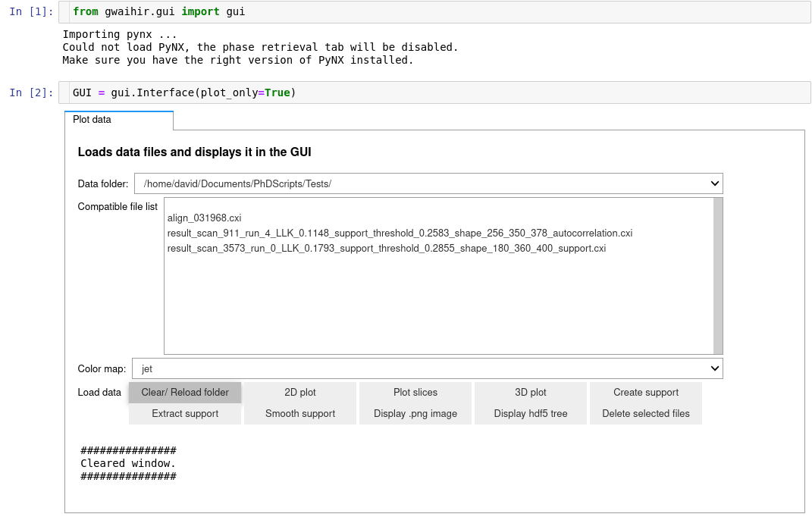
Task: Show the Display hdf5 tree option
Action: (x=531, y=414)
